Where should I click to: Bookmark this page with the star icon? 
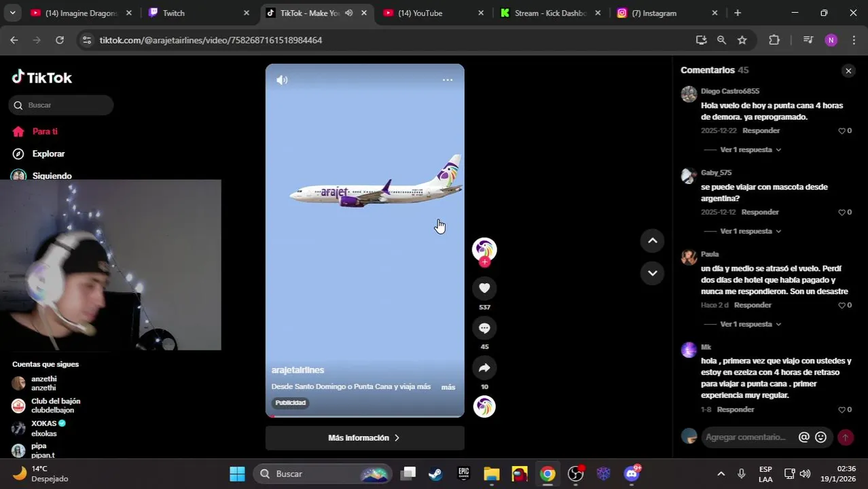742,40
